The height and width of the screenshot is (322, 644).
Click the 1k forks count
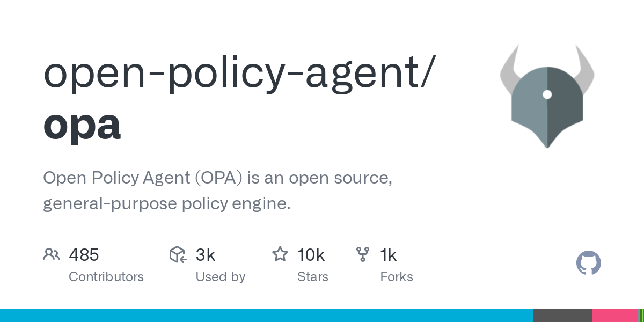click(x=389, y=255)
